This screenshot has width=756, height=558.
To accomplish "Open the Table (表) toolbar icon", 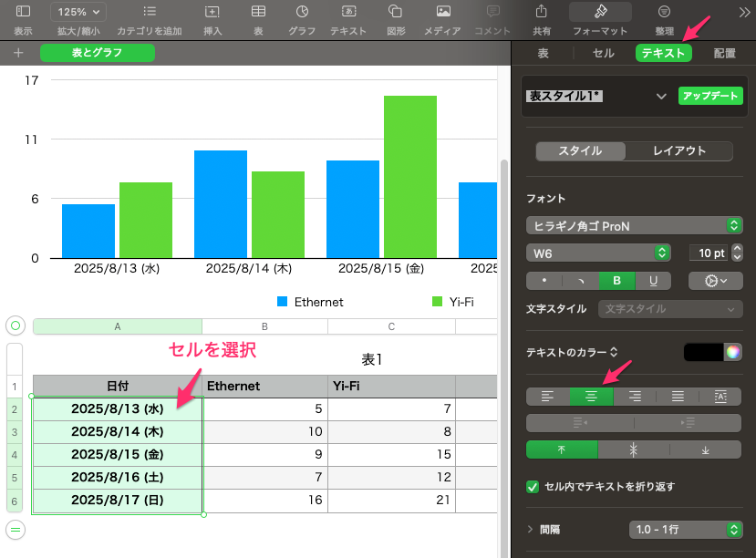I will click(x=258, y=13).
